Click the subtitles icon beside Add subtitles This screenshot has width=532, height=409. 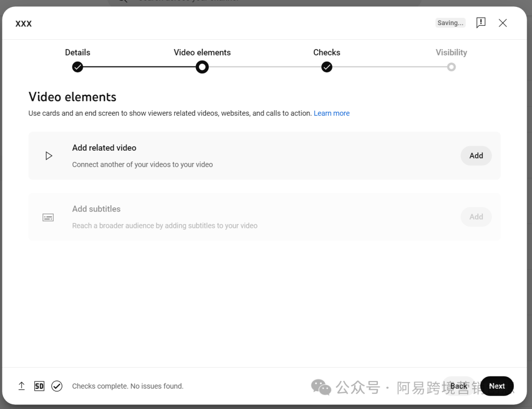(x=48, y=218)
